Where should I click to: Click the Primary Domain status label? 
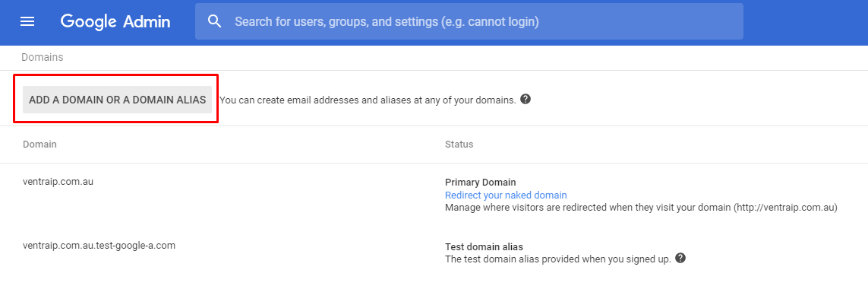point(481,183)
